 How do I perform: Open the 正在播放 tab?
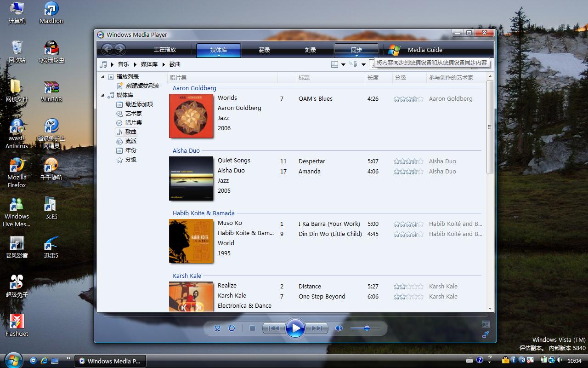tap(165, 50)
